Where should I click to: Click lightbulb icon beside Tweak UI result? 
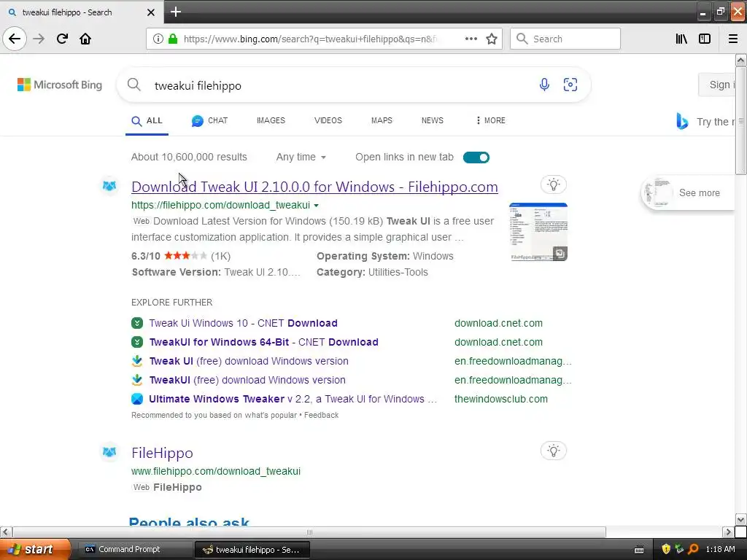[x=553, y=184]
